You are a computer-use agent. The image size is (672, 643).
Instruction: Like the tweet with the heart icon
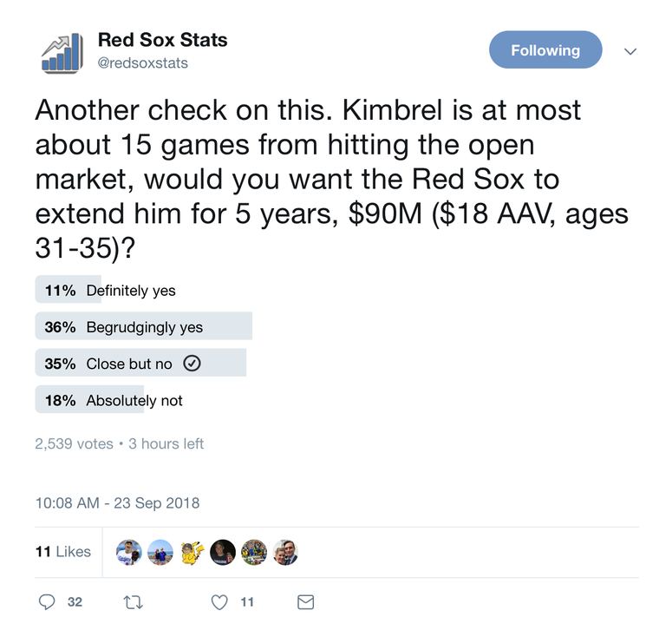click(219, 602)
